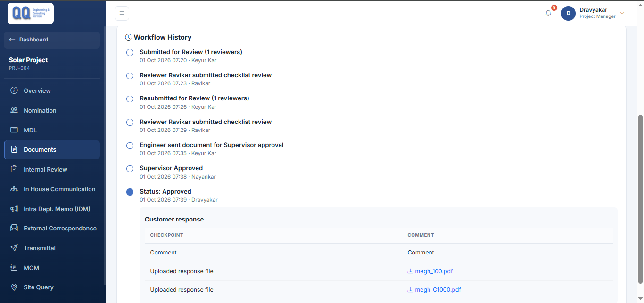Select 'Submitted for Review (1 reviewers)' text

pyautogui.click(x=191, y=52)
